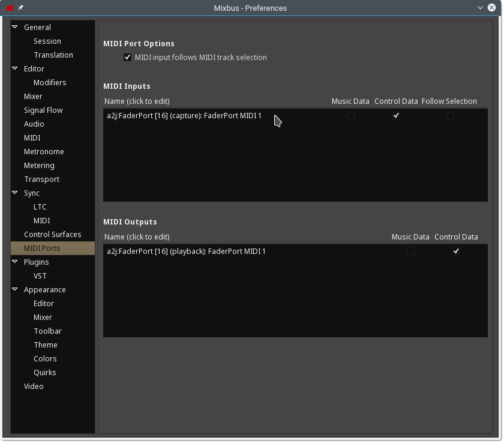Open Editor under Appearance
504x443 pixels.
[44, 304]
